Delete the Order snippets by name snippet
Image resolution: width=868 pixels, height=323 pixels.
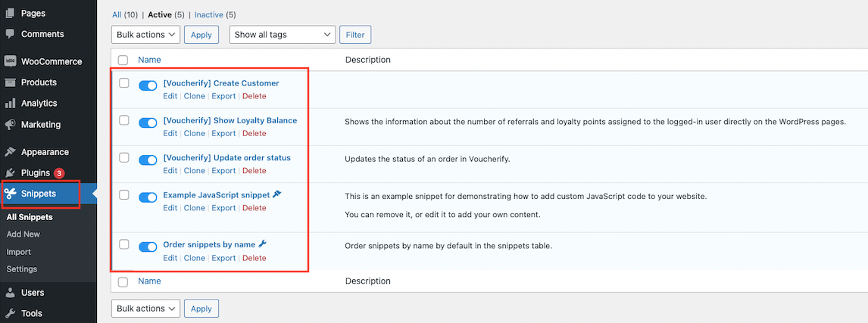pos(254,258)
